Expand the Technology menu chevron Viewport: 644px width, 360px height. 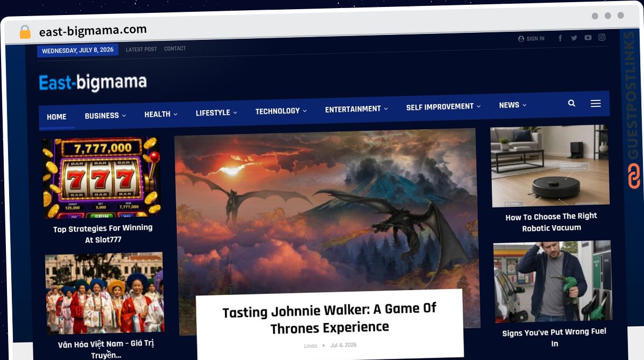pyautogui.click(x=305, y=111)
